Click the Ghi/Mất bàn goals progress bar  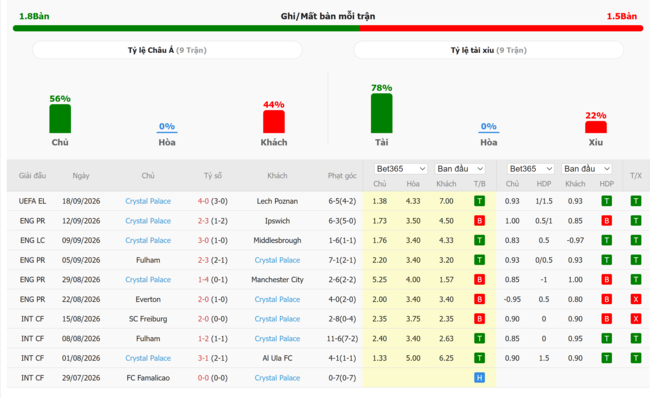328,28
